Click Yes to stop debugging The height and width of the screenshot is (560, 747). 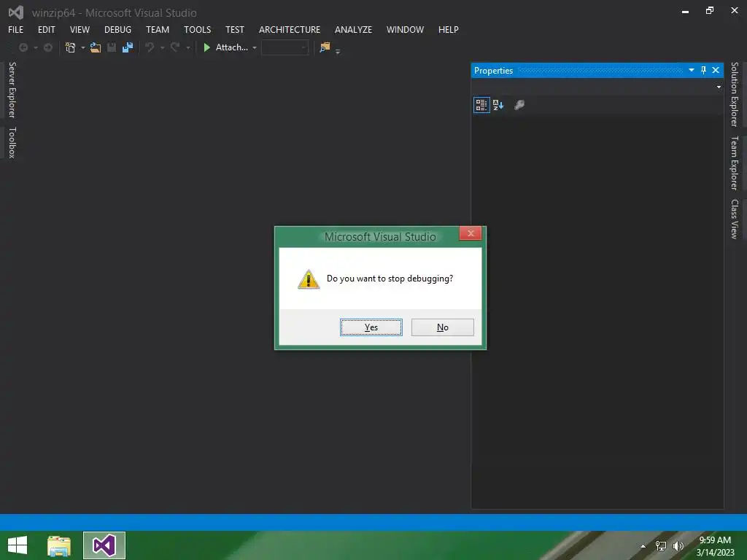pos(371,327)
